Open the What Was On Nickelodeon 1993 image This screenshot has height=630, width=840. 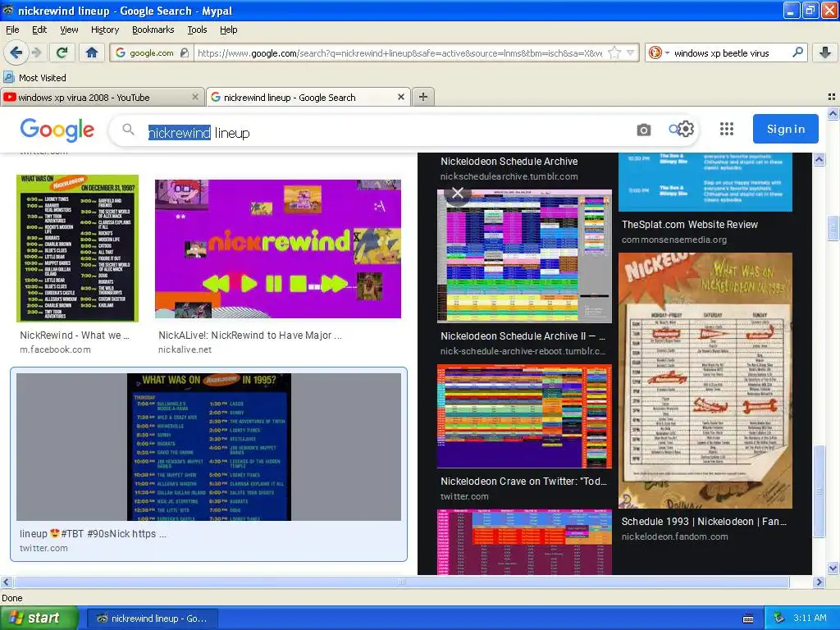click(x=705, y=381)
